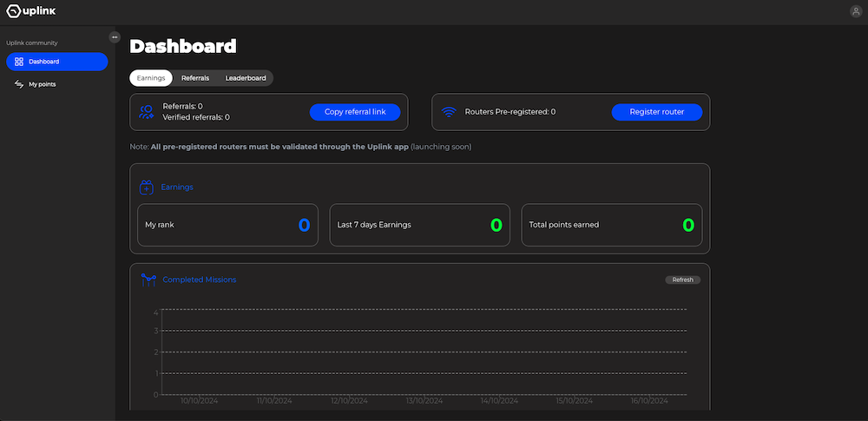Click the pre-registered routers validation note
This screenshot has height=421, width=868.
click(300, 148)
